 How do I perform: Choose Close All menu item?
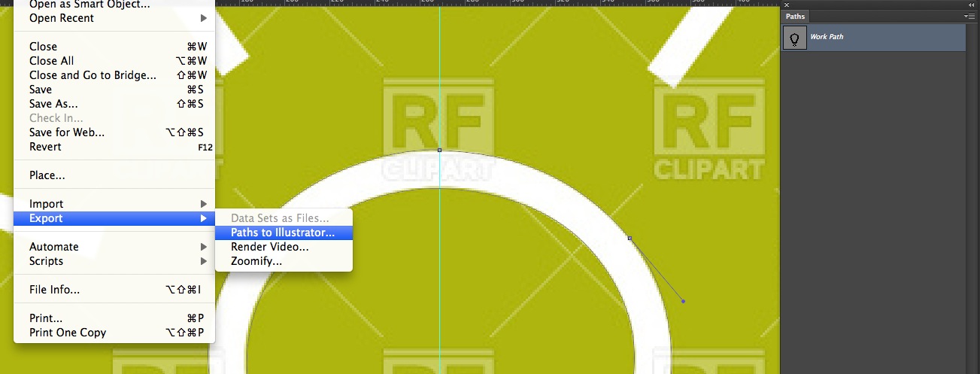click(x=114, y=61)
